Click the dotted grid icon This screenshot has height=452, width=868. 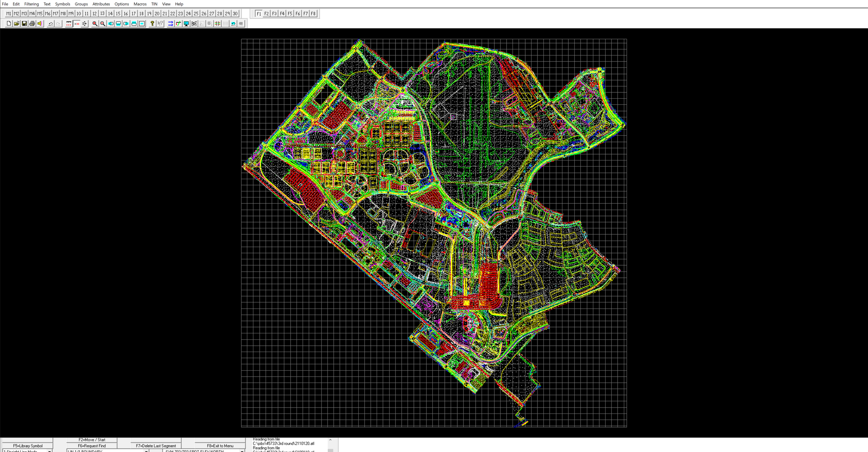pyautogui.click(x=226, y=24)
